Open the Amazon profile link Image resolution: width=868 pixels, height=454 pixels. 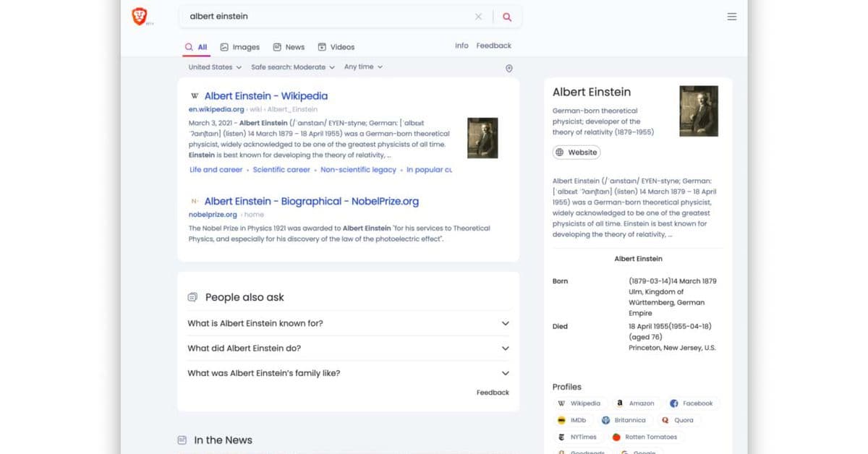point(636,403)
